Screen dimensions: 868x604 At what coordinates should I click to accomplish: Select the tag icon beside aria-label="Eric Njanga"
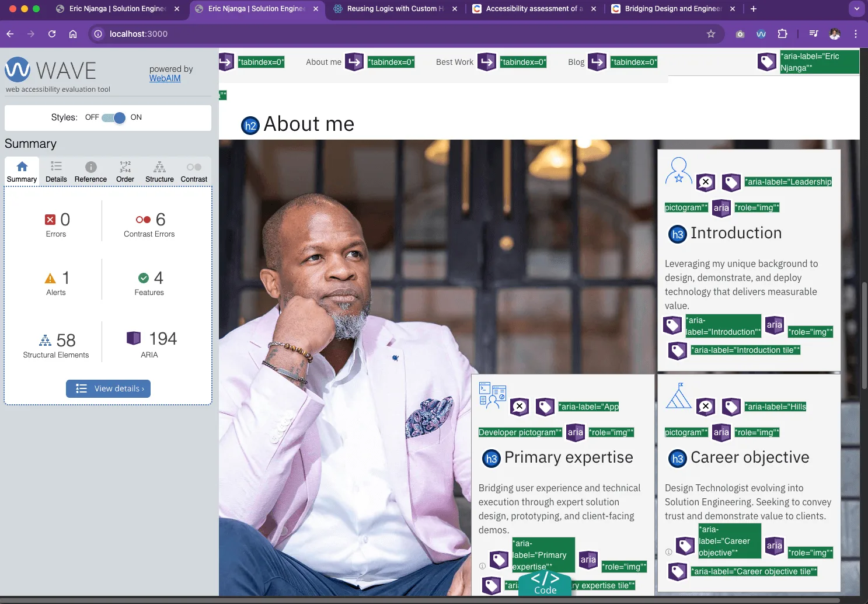point(767,61)
